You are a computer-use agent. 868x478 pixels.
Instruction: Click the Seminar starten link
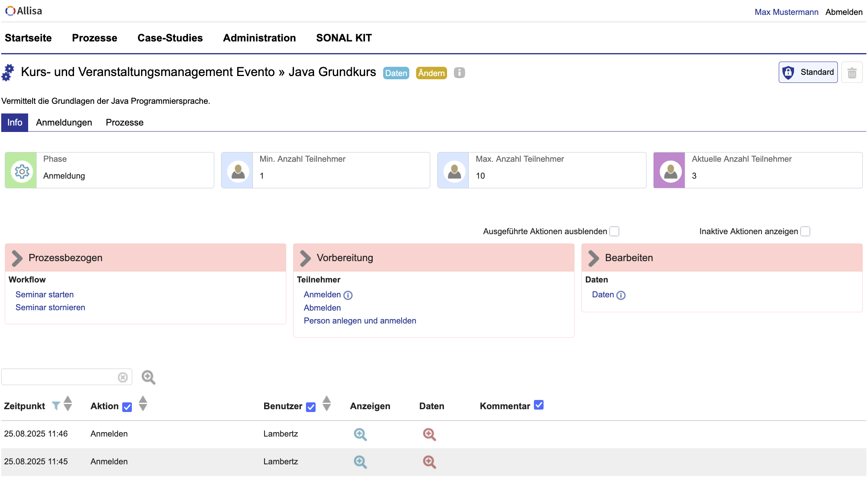click(x=45, y=295)
